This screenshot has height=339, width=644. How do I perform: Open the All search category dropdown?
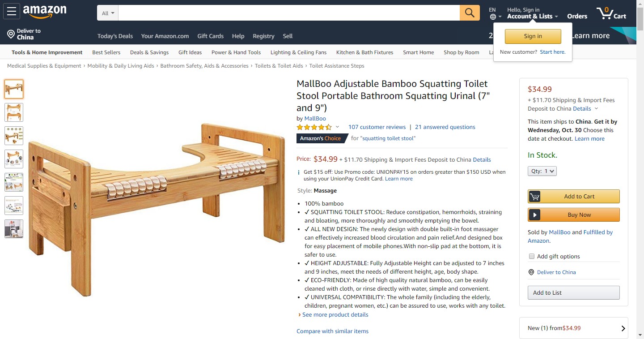(x=108, y=13)
